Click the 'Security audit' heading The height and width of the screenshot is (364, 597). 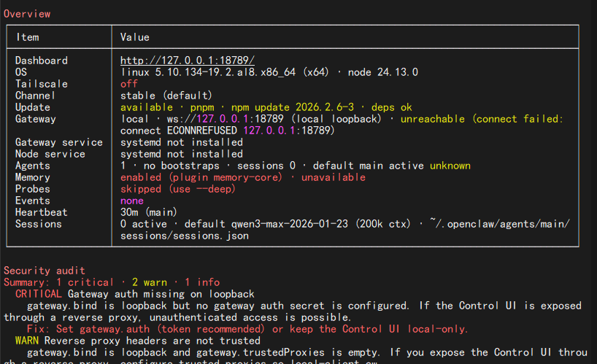(x=45, y=271)
